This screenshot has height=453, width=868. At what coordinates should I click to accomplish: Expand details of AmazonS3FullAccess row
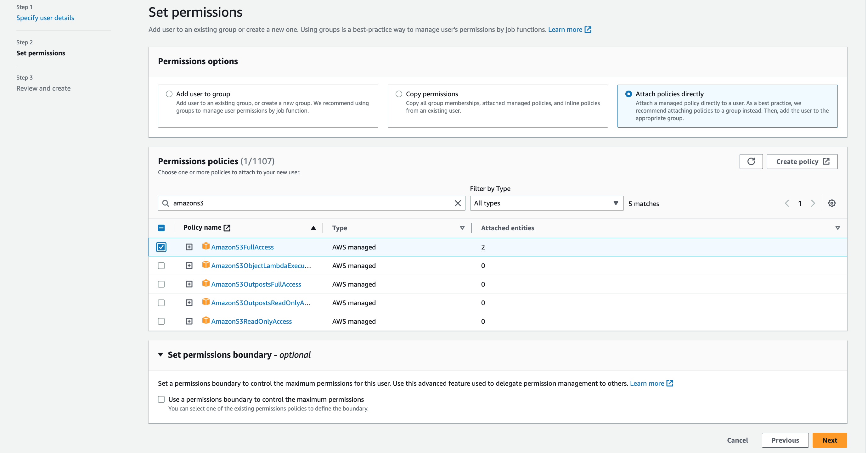189,247
